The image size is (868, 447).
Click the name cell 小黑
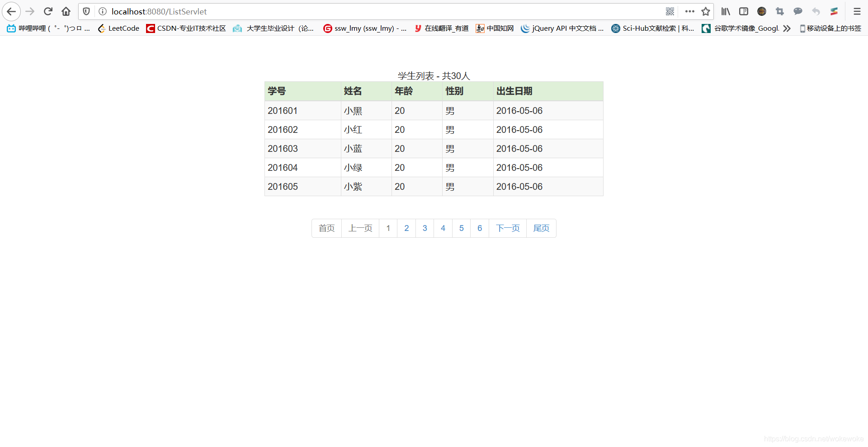pos(366,111)
